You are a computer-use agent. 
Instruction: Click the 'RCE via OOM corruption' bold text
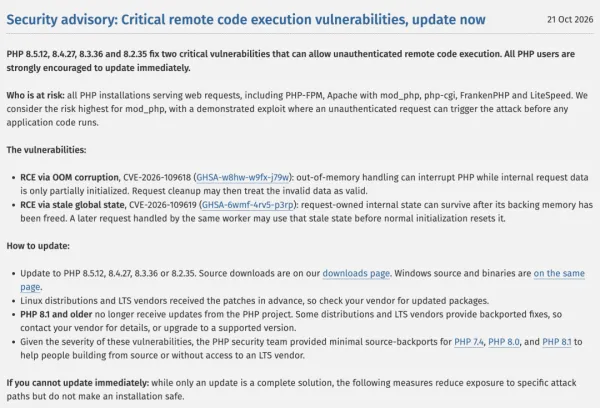69,178
